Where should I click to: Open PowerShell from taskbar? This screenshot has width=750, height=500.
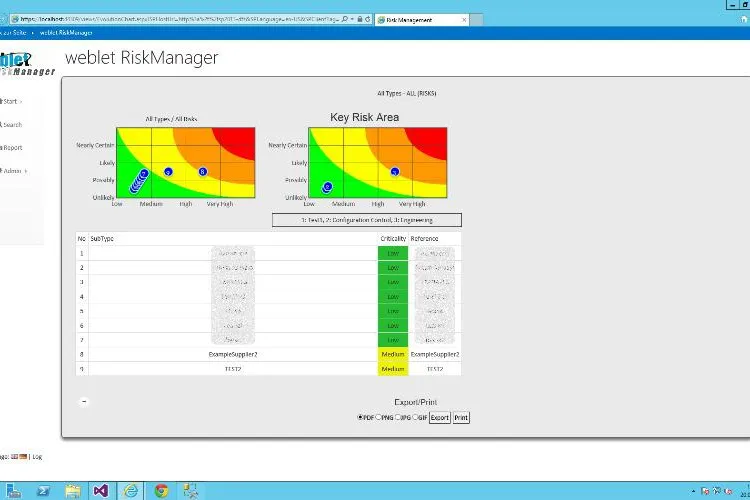coord(43,491)
